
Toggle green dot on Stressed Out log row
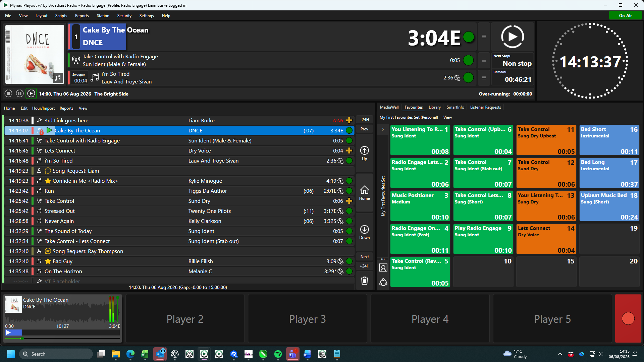click(349, 211)
